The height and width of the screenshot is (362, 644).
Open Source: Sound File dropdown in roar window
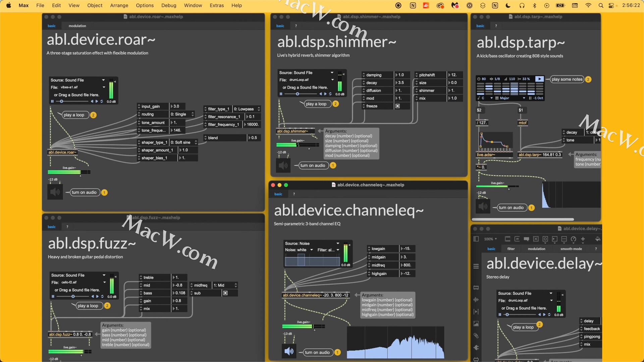[x=78, y=80]
